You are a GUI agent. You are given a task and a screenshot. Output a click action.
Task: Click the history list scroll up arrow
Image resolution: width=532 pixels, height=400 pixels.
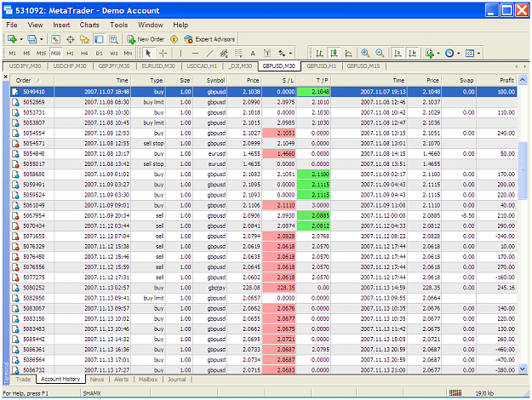pyautogui.click(x=523, y=80)
